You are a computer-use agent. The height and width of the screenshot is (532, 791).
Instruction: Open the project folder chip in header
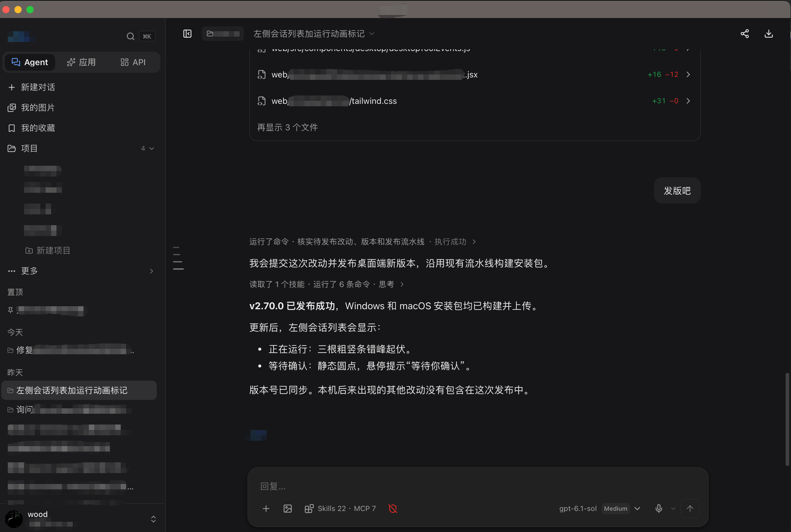pos(223,34)
